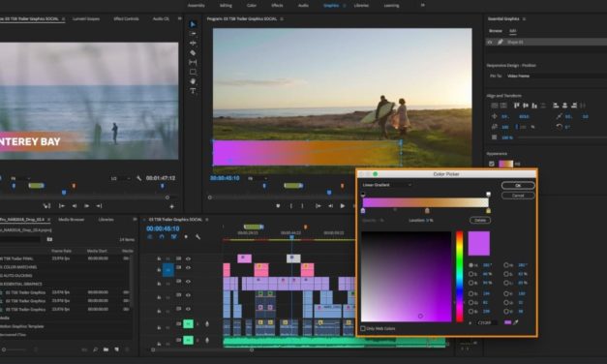607x364 pixels.
Task: Toggle Fill checkbox under Appearance
Action: [x=492, y=164]
